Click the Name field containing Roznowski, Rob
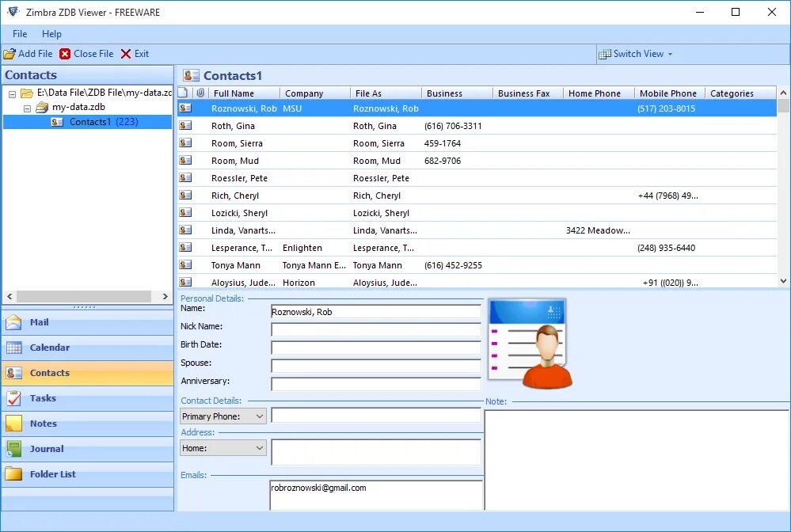 coord(376,312)
